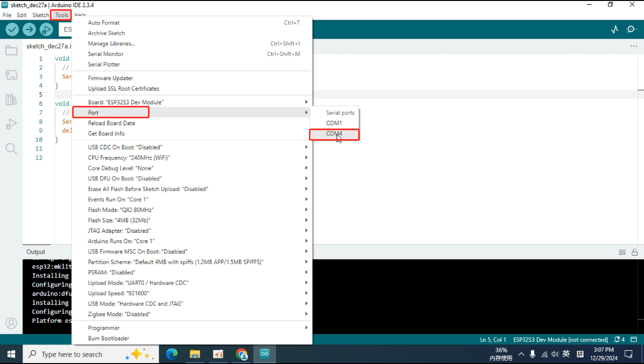This screenshot has width=644, height=364.
Task: Select COM4 serial port
Action: pyautogui.click(x=334, y=134)
